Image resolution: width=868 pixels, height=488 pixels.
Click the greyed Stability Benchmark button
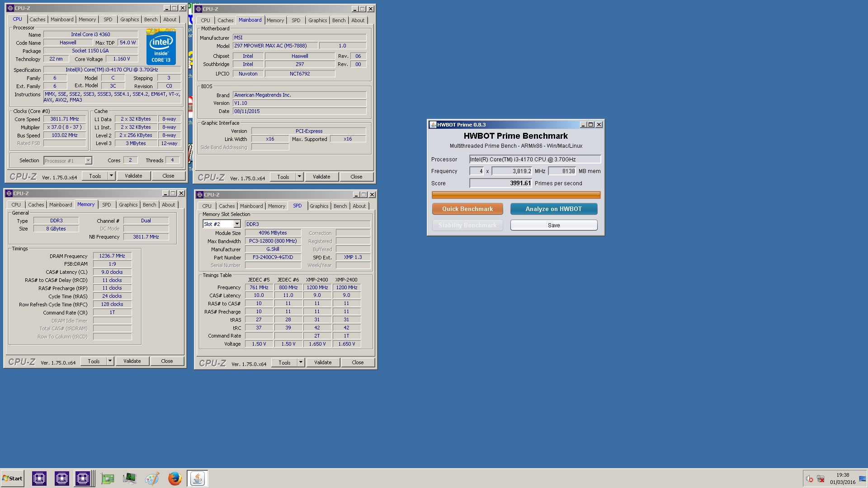click(467, 225)
